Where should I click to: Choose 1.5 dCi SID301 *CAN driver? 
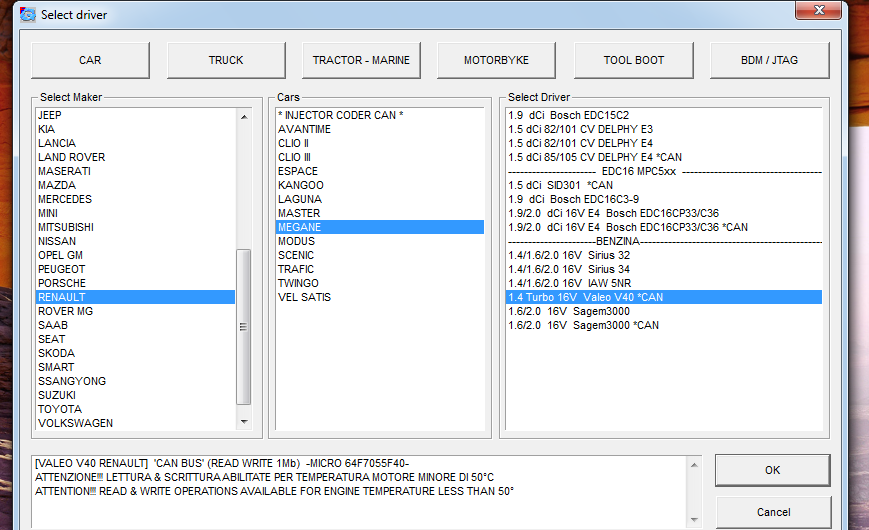(560, 185)
